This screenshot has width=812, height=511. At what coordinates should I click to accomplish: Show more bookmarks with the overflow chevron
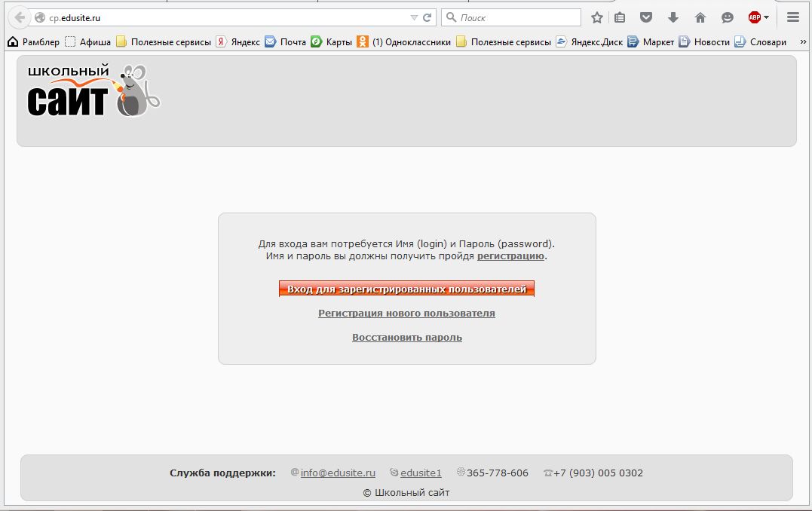801,42
